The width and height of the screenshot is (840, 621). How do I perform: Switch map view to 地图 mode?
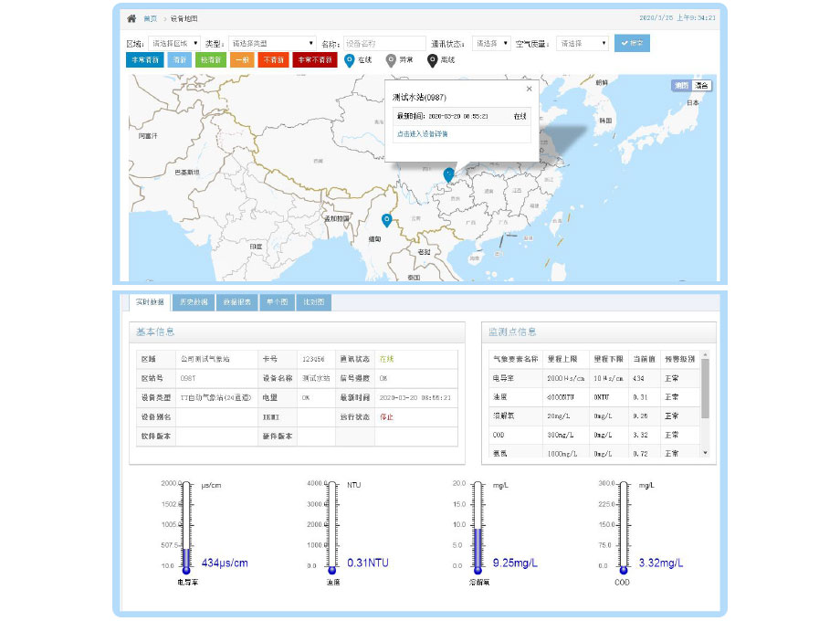tap(681, 85)
